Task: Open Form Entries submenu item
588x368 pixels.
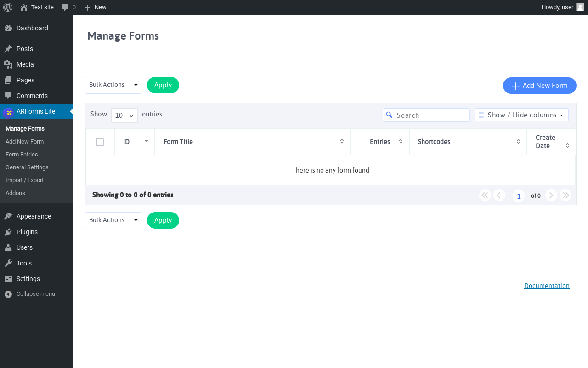Action: 22,154
